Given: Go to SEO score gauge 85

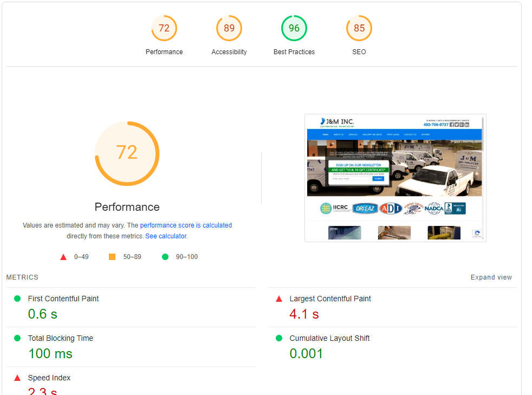Looking at the screenshot, I should 359,28.
